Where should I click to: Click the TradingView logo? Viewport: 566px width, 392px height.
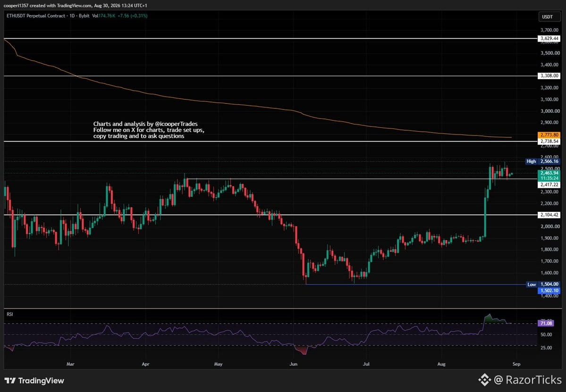pyautogui.click(x=34, y=381)
